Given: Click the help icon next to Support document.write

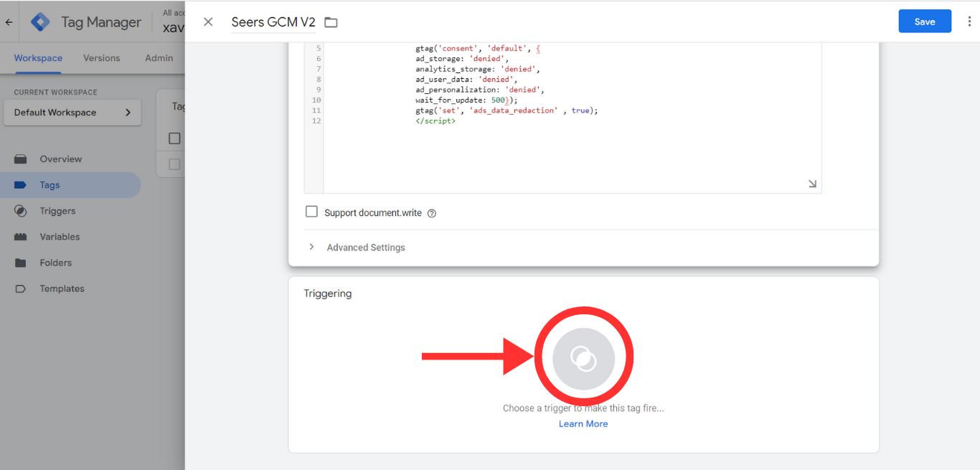Looking at the screenshot, I should click(x=432, y=213).
